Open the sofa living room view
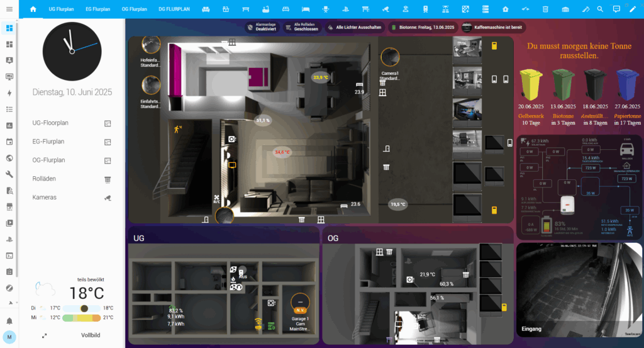 [206, 9]
